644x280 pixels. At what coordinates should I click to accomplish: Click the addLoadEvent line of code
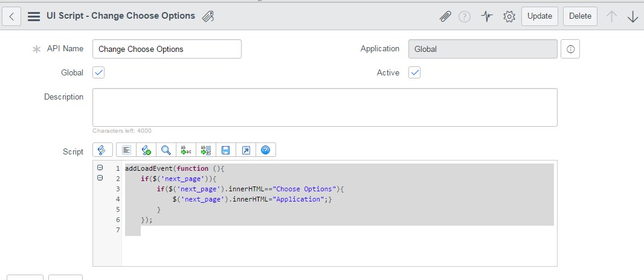pyautogui.click(x=176, y=168)
